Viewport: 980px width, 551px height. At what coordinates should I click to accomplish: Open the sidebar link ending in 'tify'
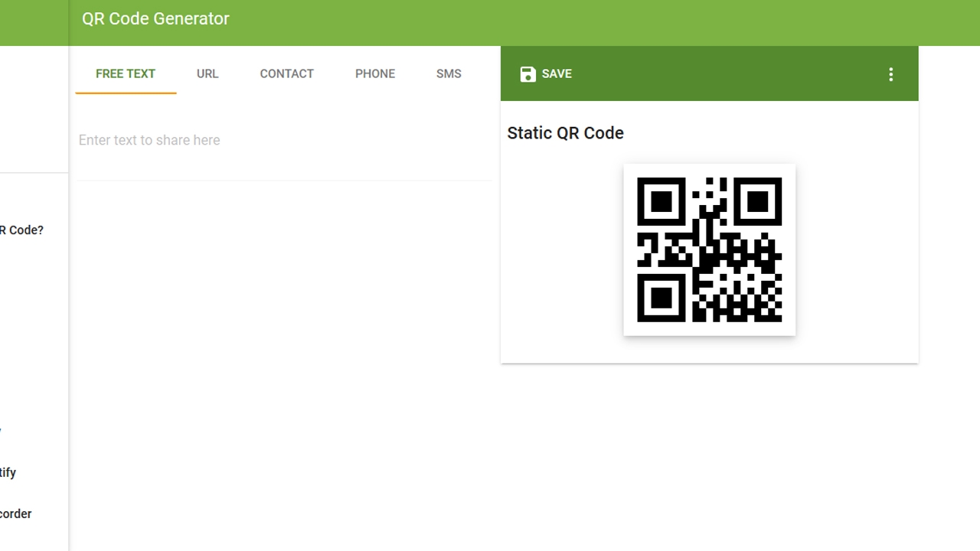click(x=8, y=473)
